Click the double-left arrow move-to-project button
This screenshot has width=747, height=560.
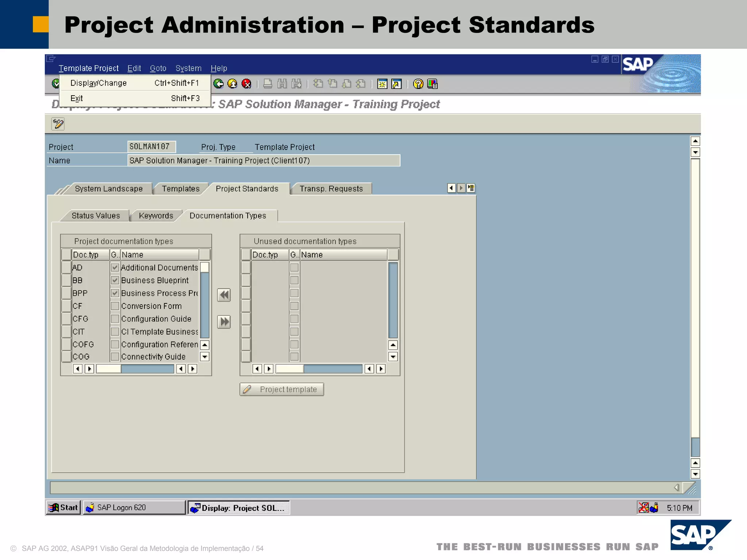tap(224, 295)
